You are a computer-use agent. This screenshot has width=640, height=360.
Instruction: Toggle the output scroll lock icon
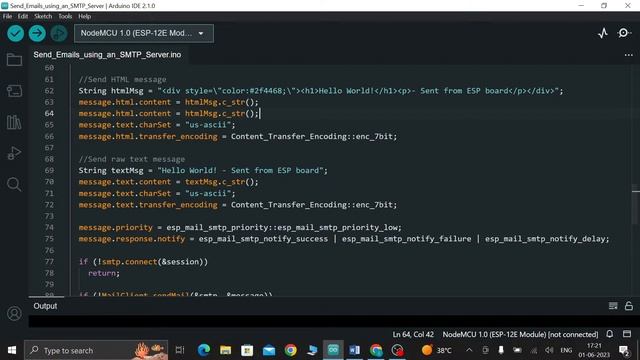click(629, 306)
